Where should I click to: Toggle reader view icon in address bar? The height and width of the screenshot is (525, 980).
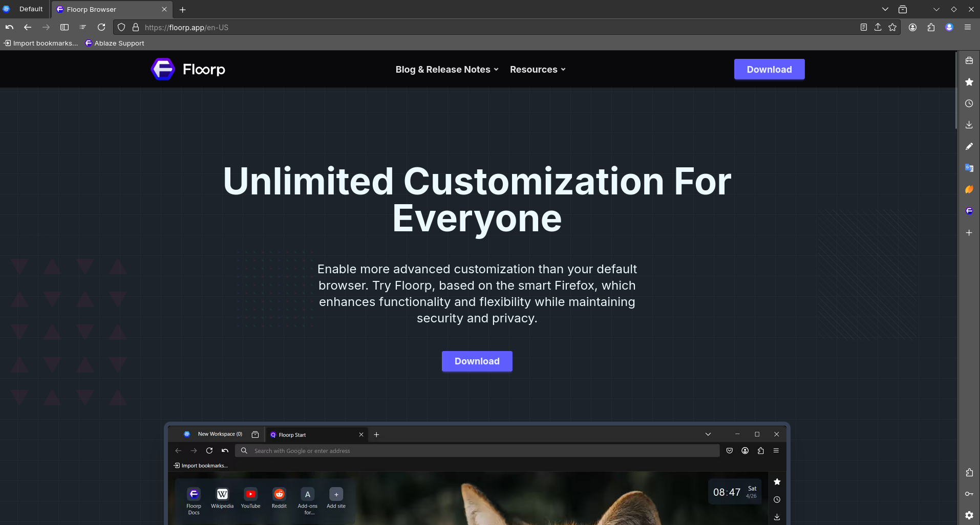pyautogui.click(x=864, y=27)
